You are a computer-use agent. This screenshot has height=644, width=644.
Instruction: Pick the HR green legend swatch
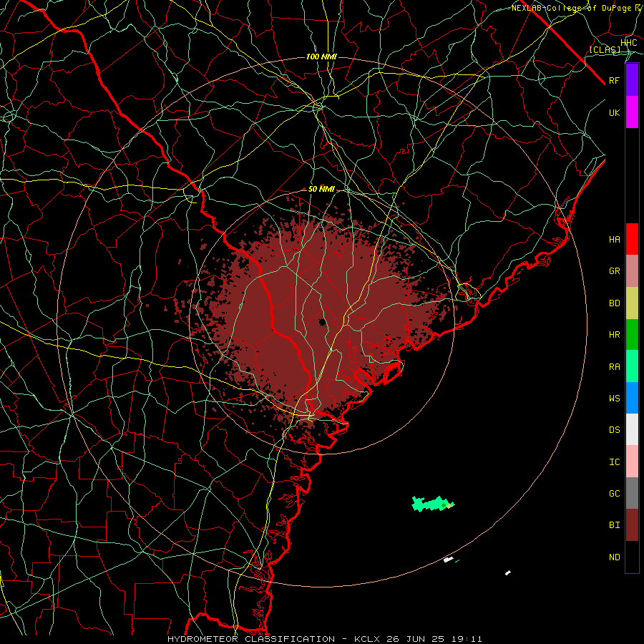(x=632, y=335)
